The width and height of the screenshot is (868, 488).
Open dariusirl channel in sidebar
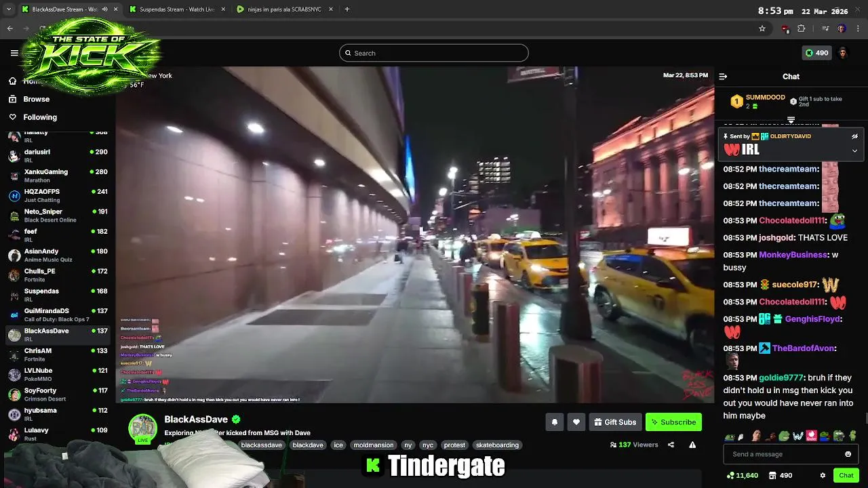tap(58, 156)
